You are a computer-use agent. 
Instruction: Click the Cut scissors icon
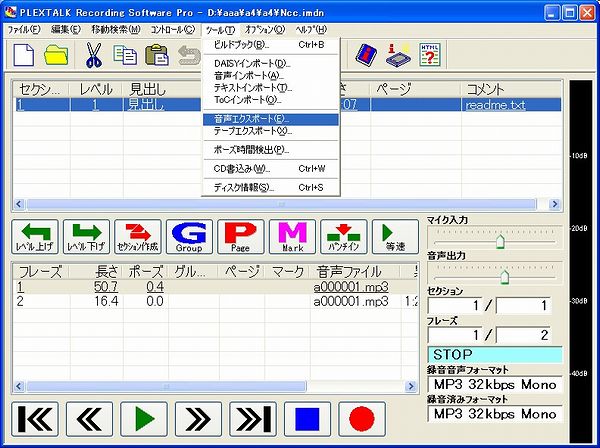coord(94,55)
